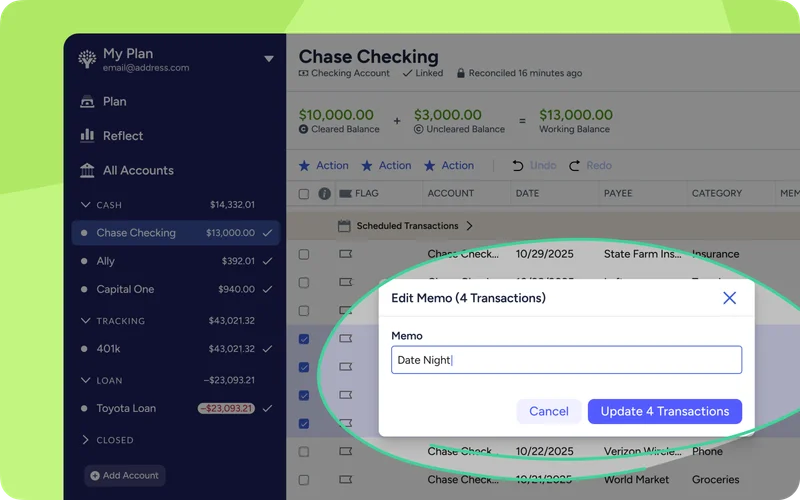Open the My Plan dropdown arrow
The image size is (800, 500).
[x=269, y=59]
